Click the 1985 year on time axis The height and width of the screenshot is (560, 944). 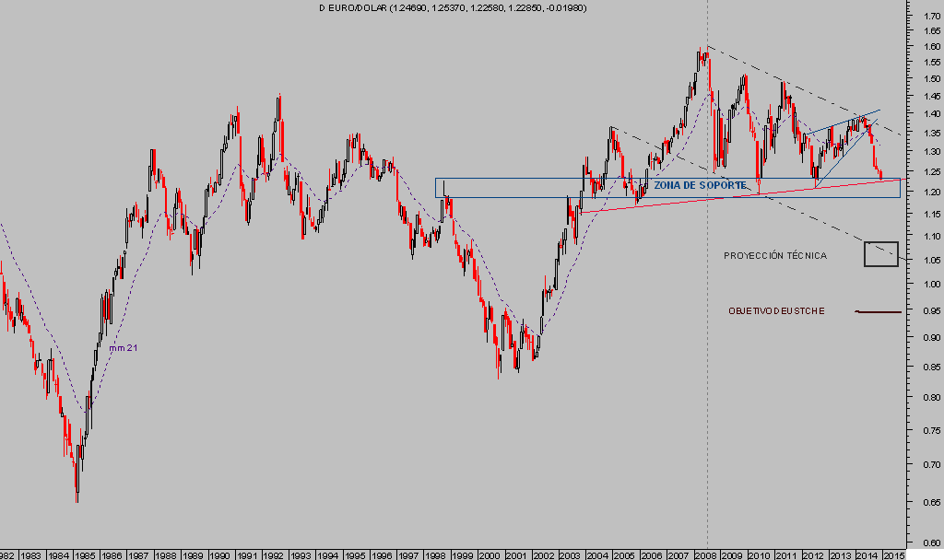(x=85, y=555)
